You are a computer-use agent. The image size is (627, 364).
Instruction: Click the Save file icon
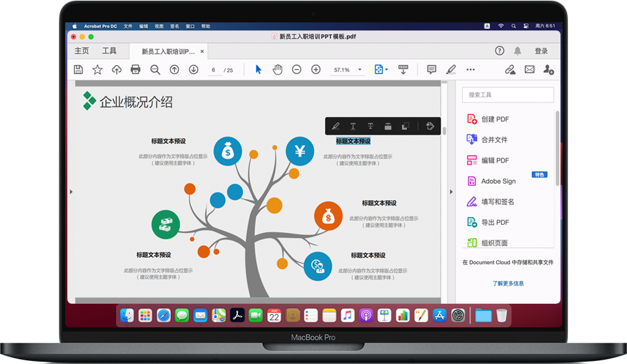coord(78,70)
